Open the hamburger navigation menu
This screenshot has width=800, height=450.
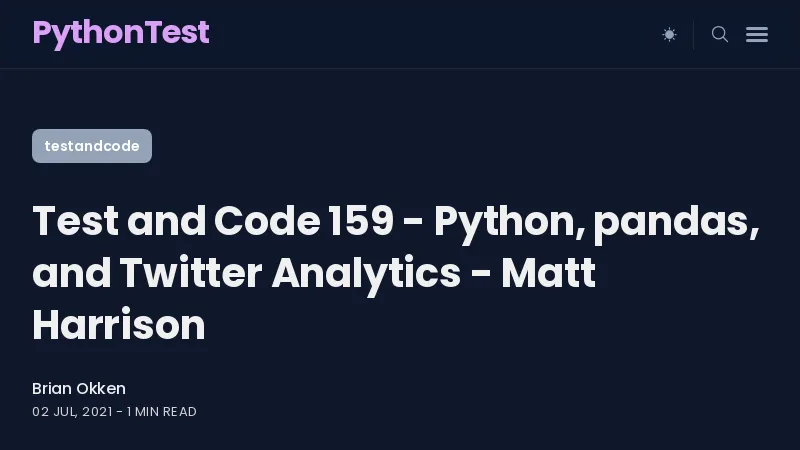pyautogui.click(x=757, y=34)
